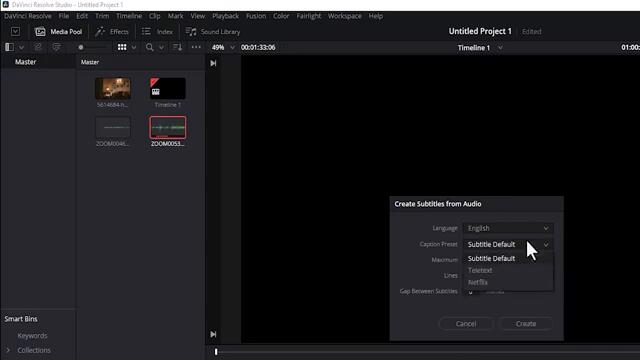Select the Keywords smart bin
640x360 pixels.
[32, 336]
